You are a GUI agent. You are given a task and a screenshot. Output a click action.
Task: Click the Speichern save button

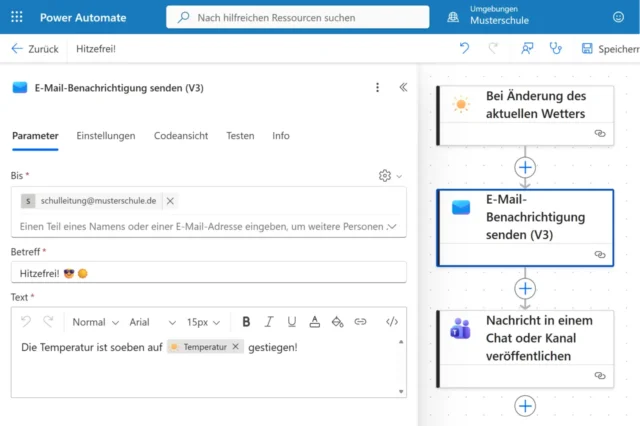(610, 49)
